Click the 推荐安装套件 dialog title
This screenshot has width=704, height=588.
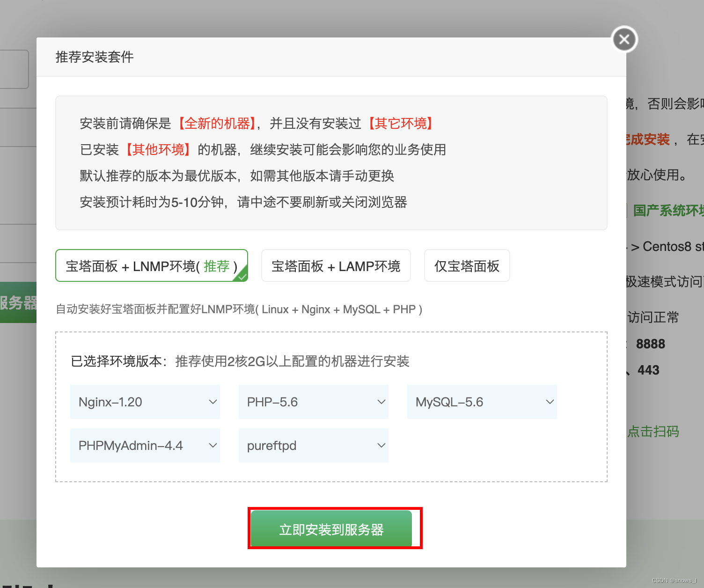pyautogui.click(x=95, y=57)
